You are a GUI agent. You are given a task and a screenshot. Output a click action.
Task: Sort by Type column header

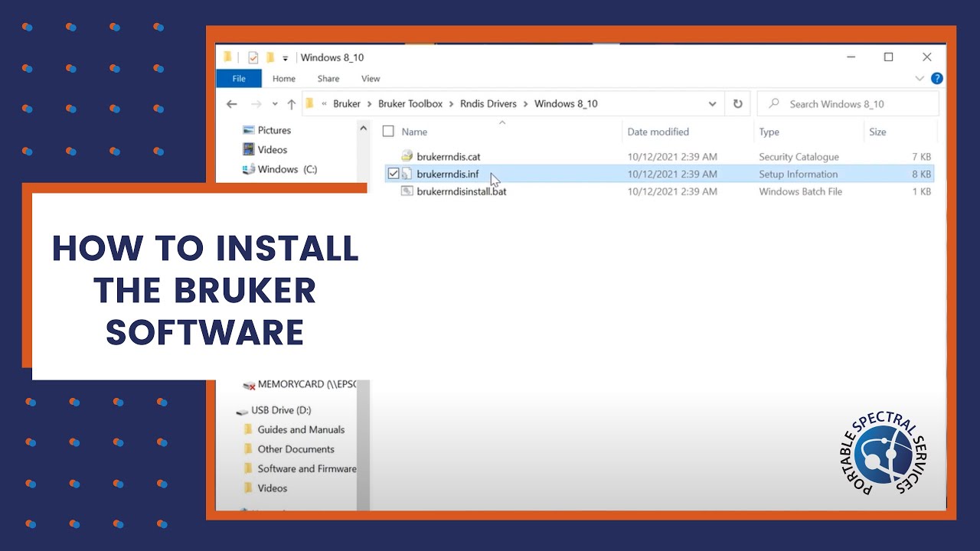[x=769, y=132]
